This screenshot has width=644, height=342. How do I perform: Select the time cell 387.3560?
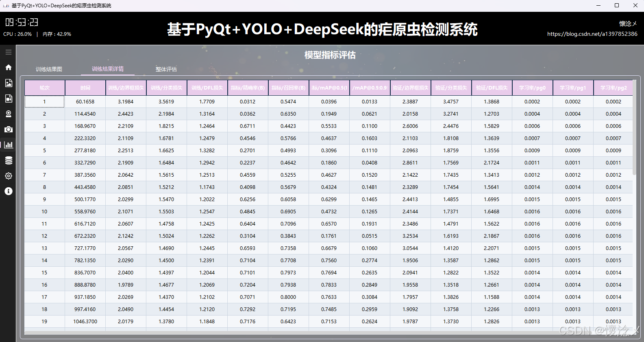85,175
